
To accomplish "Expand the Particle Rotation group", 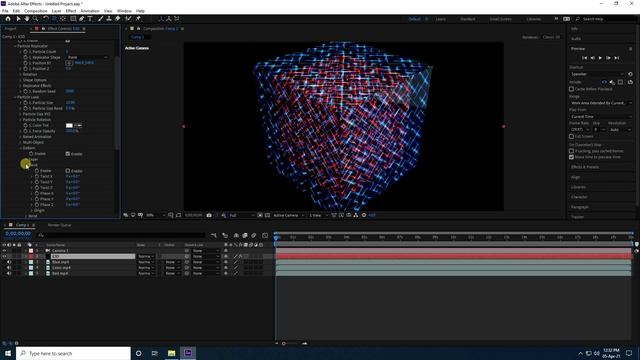I will coord(20,120).
